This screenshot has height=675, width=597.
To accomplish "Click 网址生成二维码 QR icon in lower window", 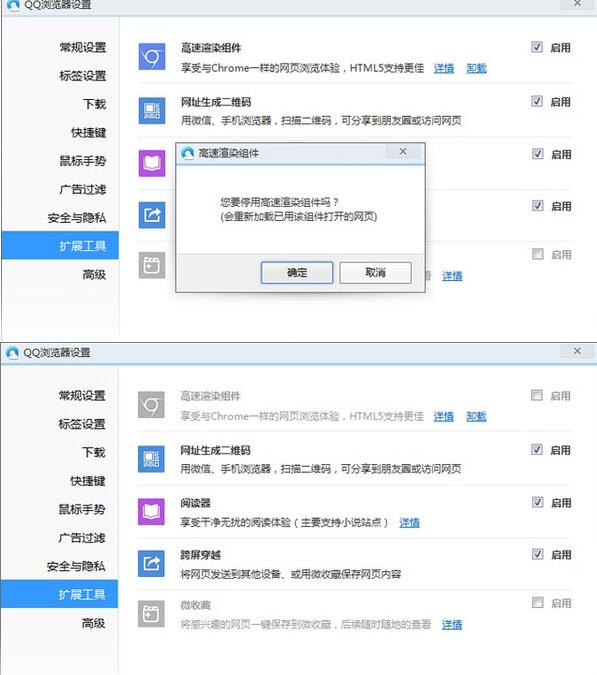I will coord(151,459).
